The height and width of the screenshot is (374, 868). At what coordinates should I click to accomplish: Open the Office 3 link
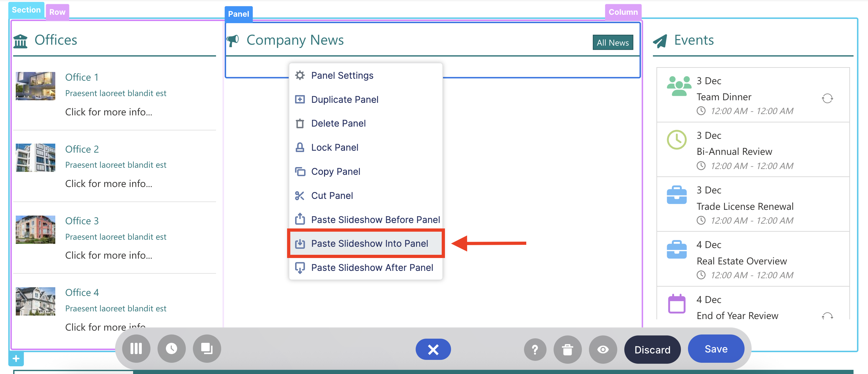point(82,221)
